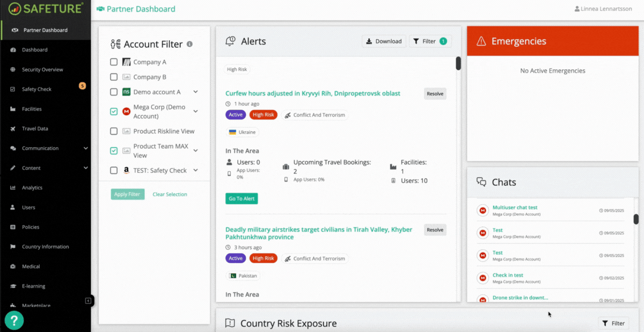Click the Clear Selection link
This screenshot has width=644, height=332.
pyautogui.click(x=170, y=194)
